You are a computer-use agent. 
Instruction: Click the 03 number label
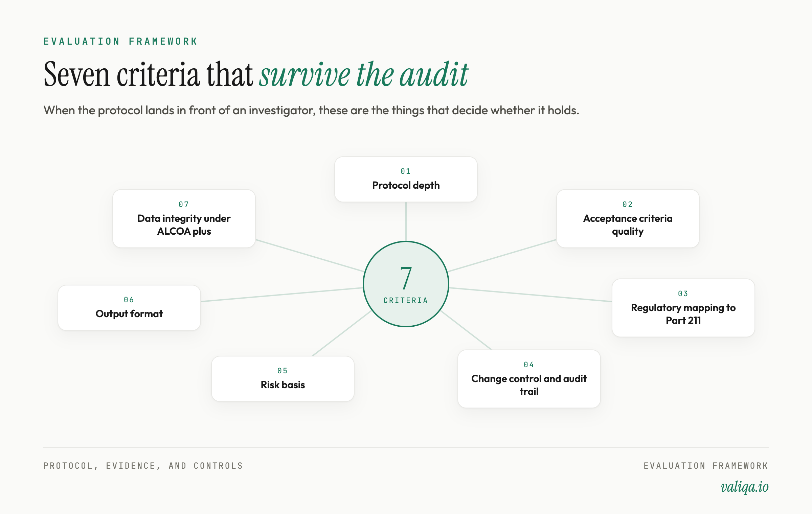click(683, 294)
